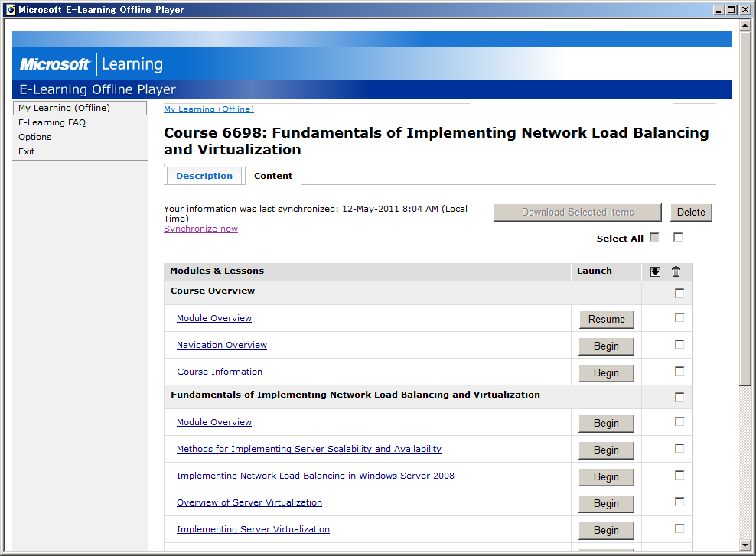The image size is (756, 556).
Task: Click Synchronize now link
Action: 200,229
